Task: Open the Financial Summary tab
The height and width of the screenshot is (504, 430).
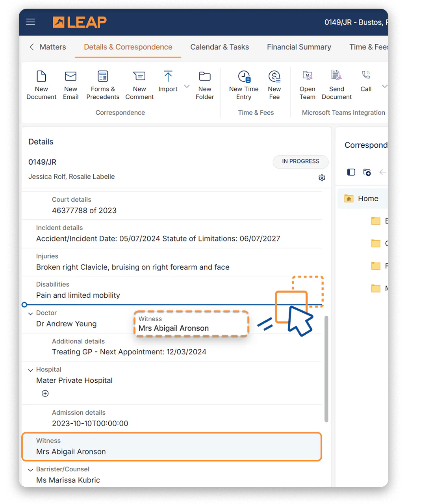Action: [299, 47]
